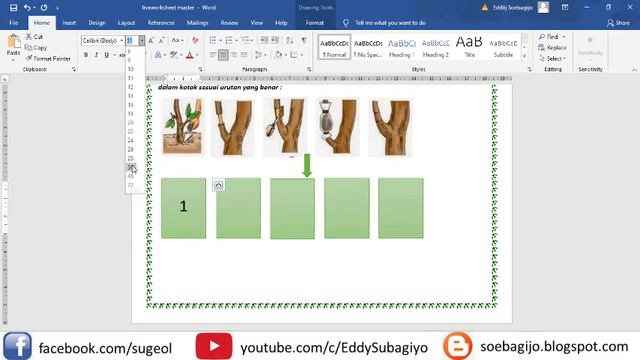640x360 pixels.
Task: Select the green box labeled 1
Action: tap(183, 208)
